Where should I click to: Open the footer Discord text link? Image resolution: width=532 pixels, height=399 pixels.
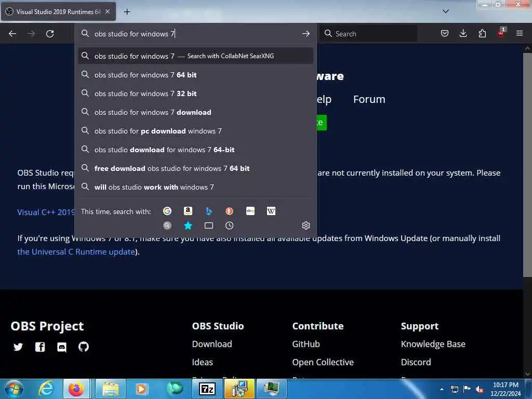pos(416,362)
